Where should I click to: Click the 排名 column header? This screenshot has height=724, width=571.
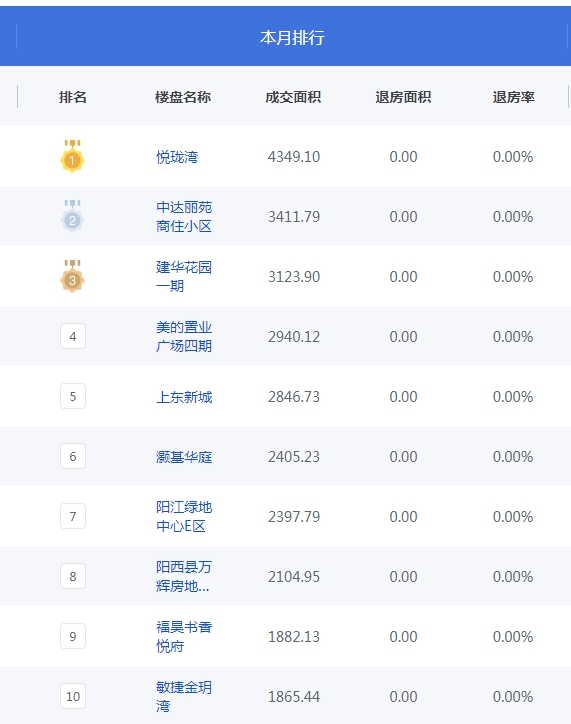73,97
